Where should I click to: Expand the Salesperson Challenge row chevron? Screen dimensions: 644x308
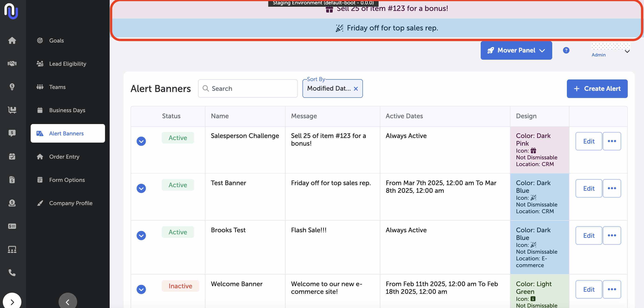coord(141,141)
